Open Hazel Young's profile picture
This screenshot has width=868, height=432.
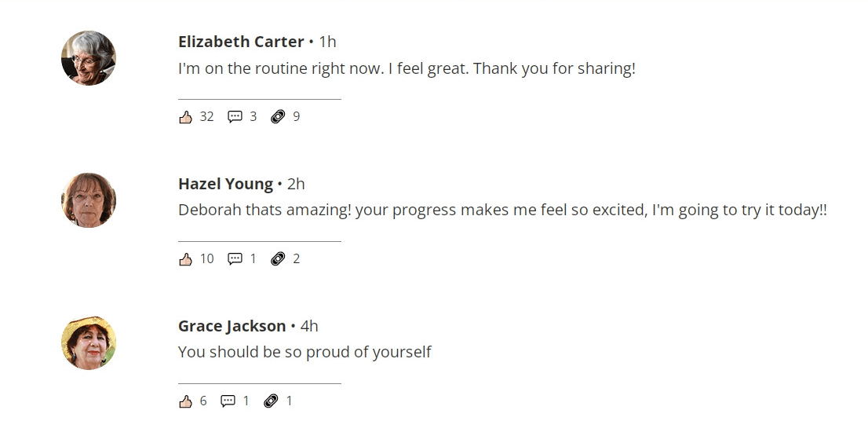(x=89, y=200)
